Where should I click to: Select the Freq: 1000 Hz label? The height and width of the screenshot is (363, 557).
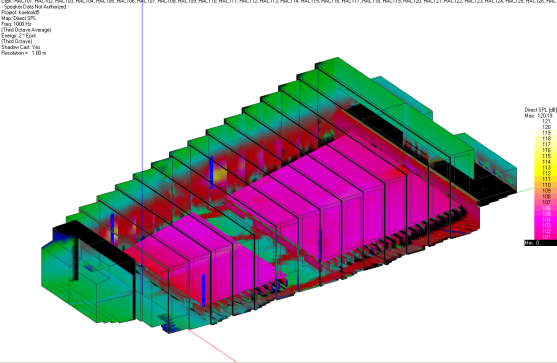pyautogui.click(x=16, y=24)
